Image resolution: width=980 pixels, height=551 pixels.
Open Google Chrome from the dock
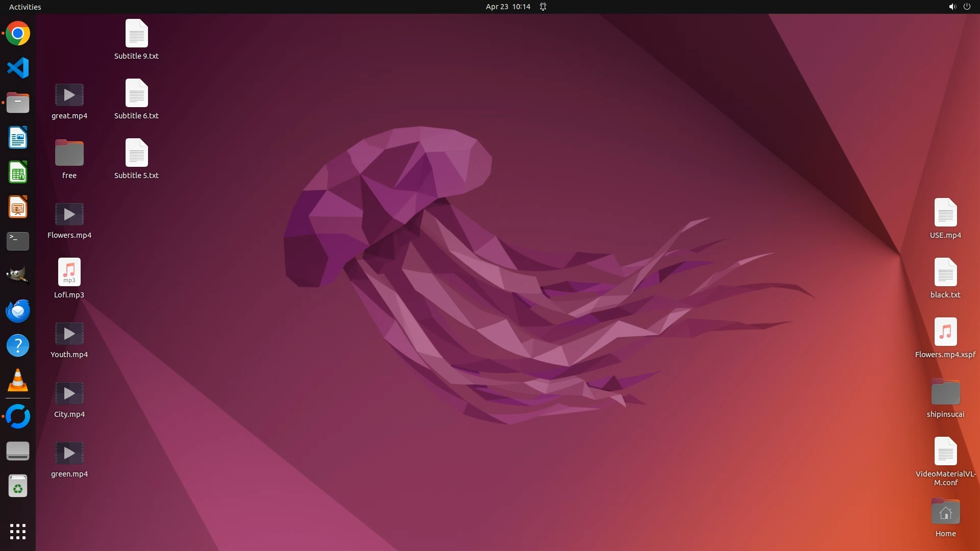18,34
